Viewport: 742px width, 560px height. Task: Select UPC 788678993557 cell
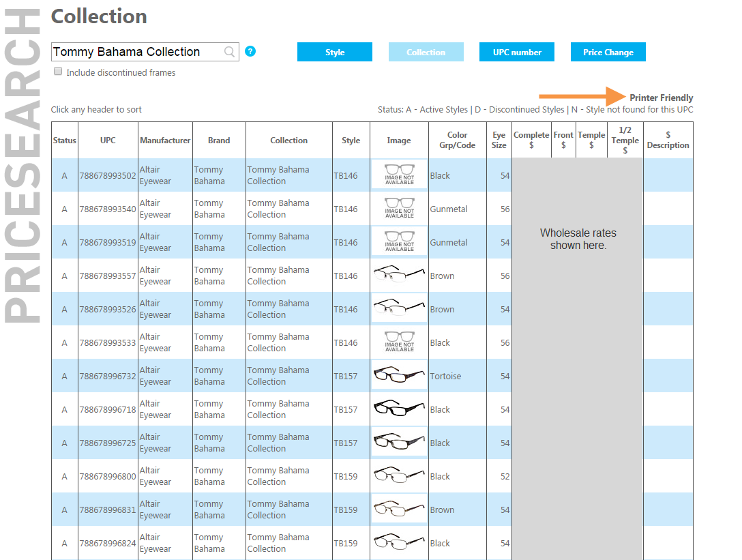[x=108, y=276]
